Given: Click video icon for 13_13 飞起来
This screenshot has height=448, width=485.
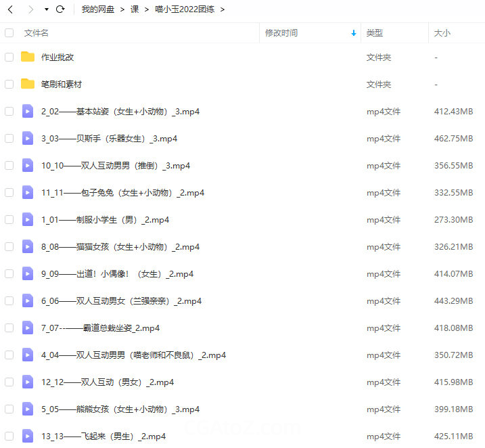Looking at the screenshot, I should 28,436.
